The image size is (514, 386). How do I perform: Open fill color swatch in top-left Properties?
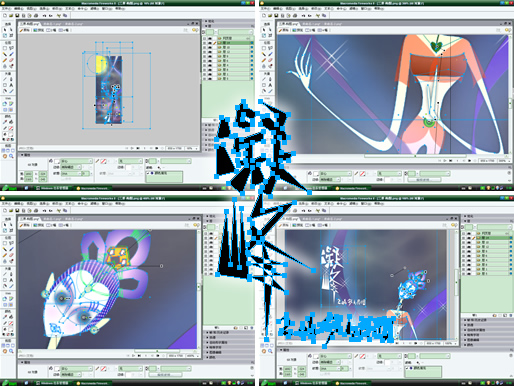[x=57, y=161]
